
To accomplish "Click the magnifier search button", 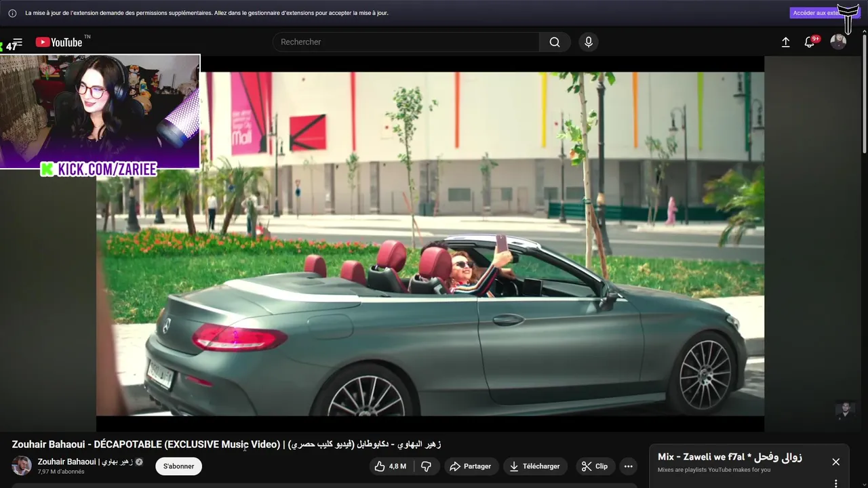I will (555, 42).
